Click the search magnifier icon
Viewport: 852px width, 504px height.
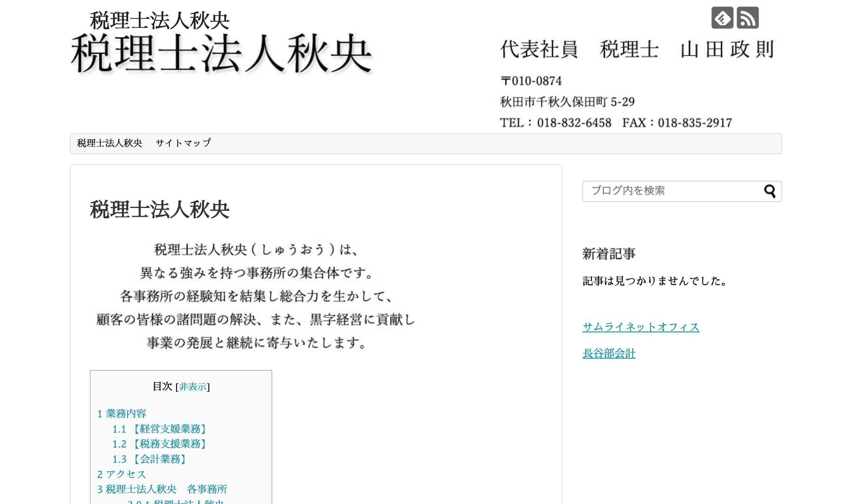770,191
